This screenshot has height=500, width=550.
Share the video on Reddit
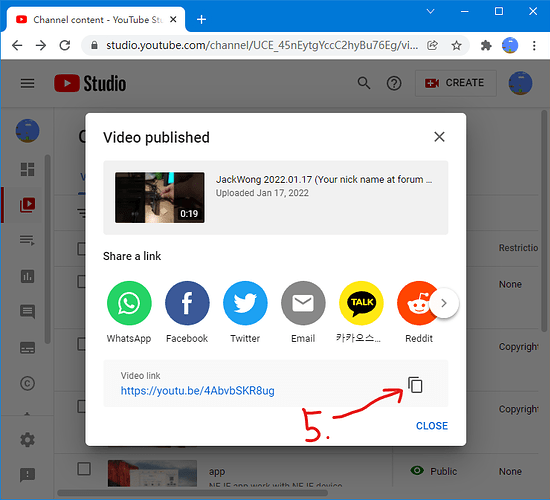click(x=416, y=303)
